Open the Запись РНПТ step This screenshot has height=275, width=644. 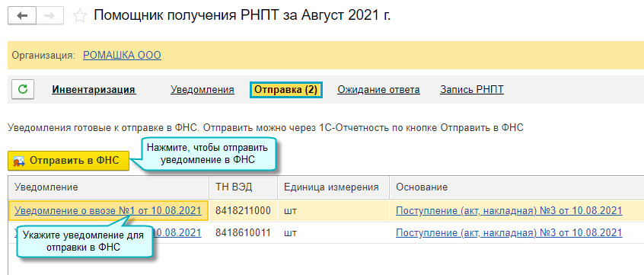(472, 90)
